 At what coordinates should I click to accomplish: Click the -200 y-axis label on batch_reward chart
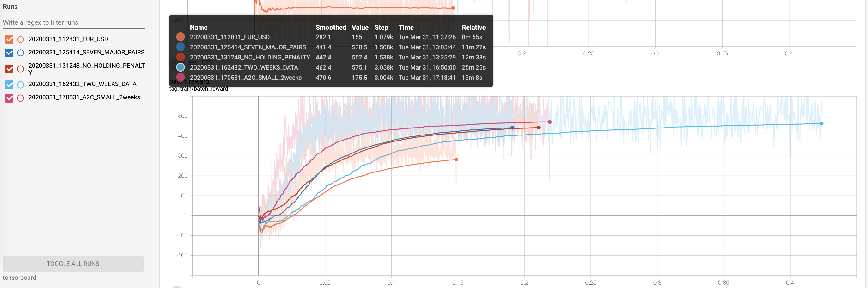182,255
